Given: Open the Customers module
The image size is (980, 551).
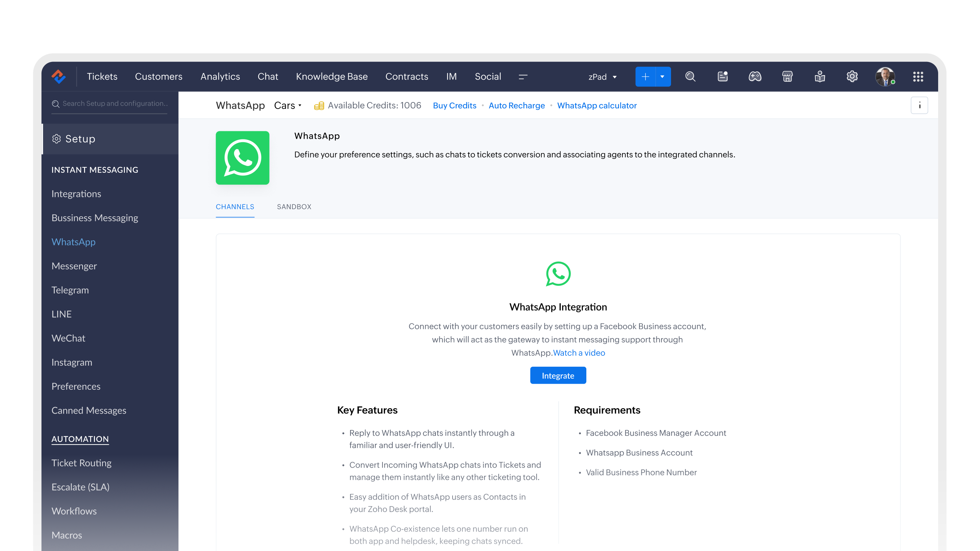Looking at the screenshot, I should pyautogui.click(x=159, y=77).
